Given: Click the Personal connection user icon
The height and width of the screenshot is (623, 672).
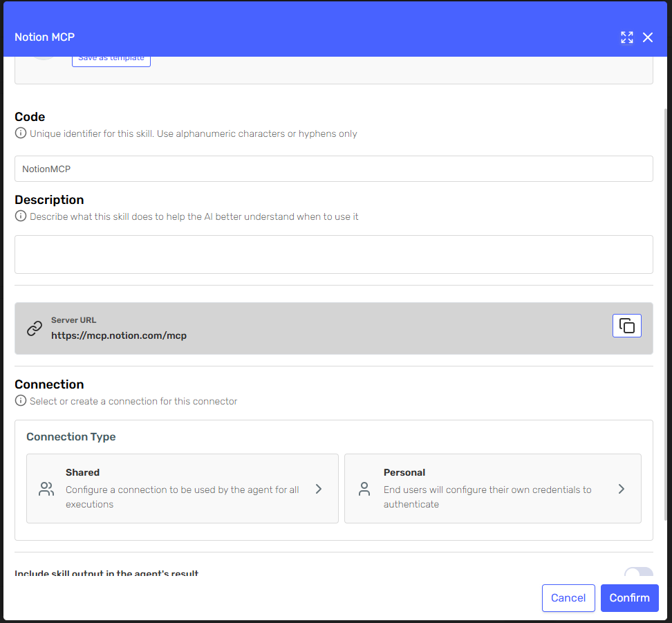Looking at the screenshot, I should pyautogui.click(x=364, y=489).
